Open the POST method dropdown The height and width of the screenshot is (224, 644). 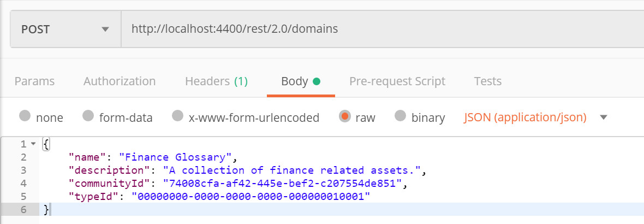(x=65, y=29)
